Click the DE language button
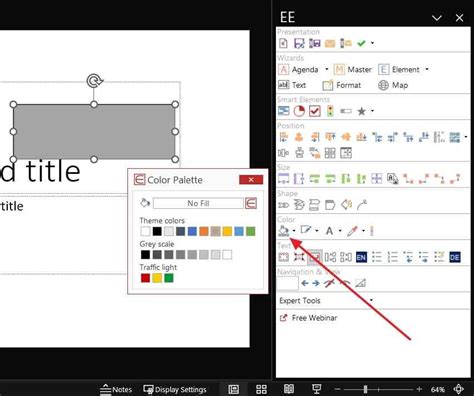The height and width of the screenshot is (396, 474). (x=455, y=257)
